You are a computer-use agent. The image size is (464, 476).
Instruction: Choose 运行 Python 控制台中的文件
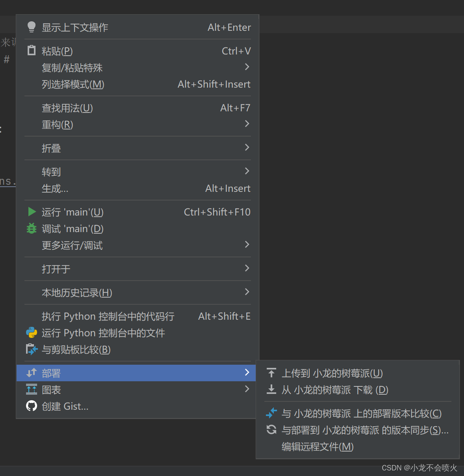(138, 333)
